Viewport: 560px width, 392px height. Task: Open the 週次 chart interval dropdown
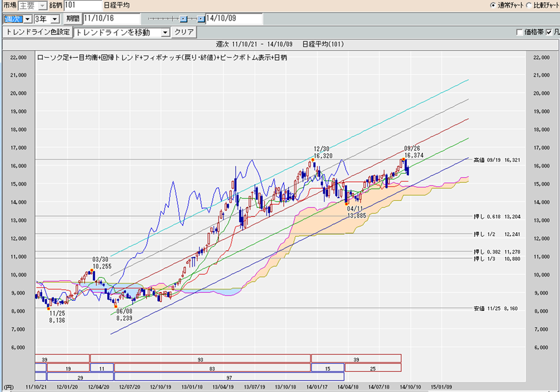[x=18, y=19]
